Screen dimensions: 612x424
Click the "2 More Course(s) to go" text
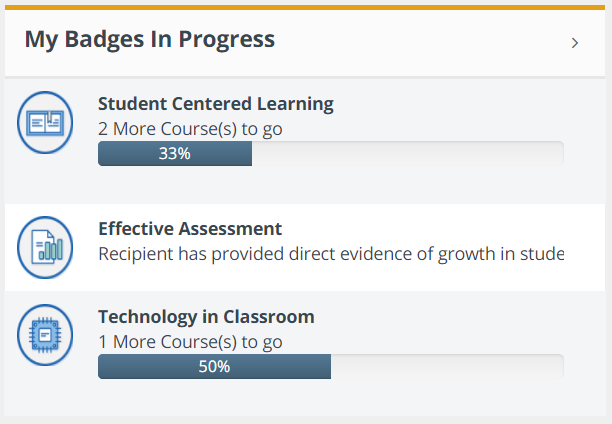[x=190, y=128]
